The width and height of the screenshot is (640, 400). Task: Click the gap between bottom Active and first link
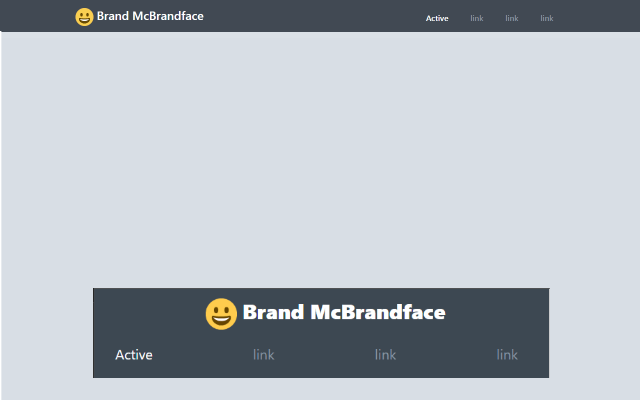203,355
